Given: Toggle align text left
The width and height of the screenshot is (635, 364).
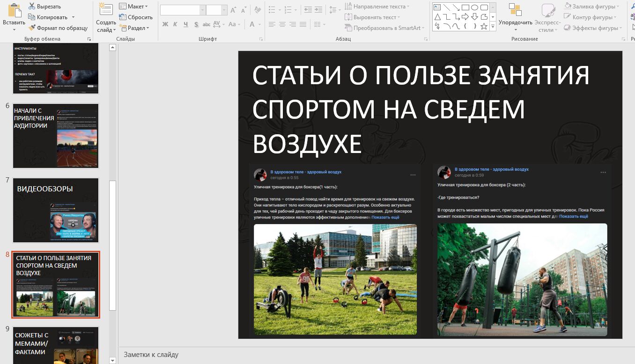Looking at the screenshot, I should pos(272,24).
